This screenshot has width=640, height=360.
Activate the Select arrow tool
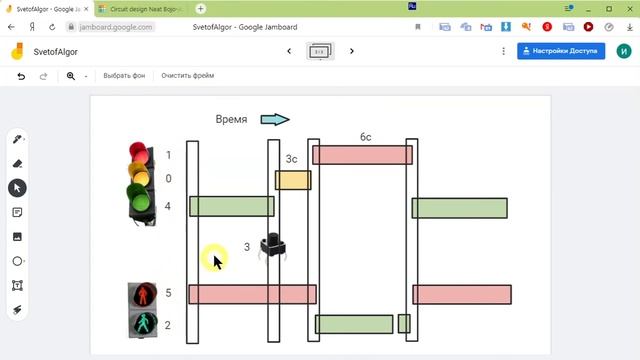coord(17,188)
